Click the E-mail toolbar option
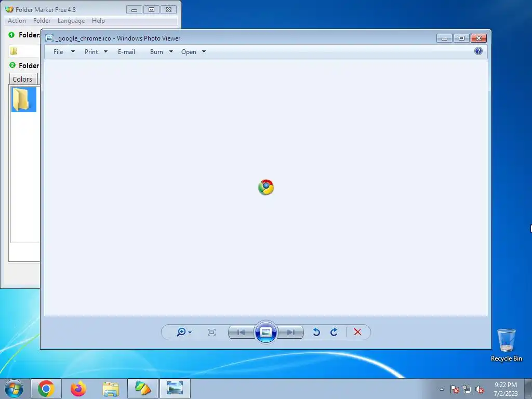 point(126,52)
